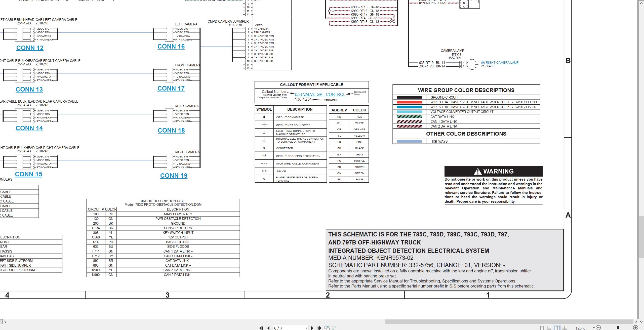Click 'MAIN POWER RLY' in circuit table
Viewport: 644px width, 330px height.
click(178, 214)
